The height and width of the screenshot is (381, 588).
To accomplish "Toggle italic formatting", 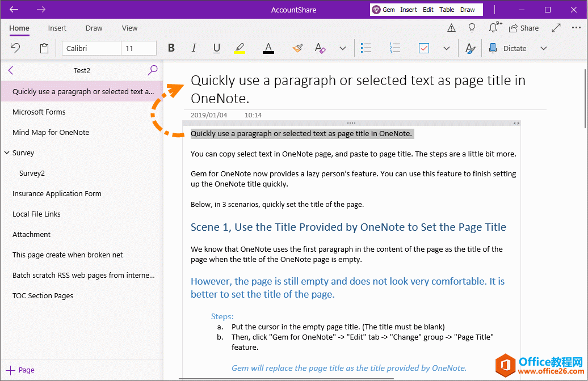I will 194,48.
